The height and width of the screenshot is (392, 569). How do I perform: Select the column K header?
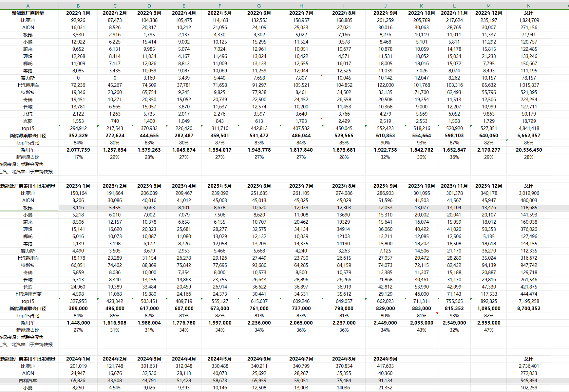click(422, 6)
